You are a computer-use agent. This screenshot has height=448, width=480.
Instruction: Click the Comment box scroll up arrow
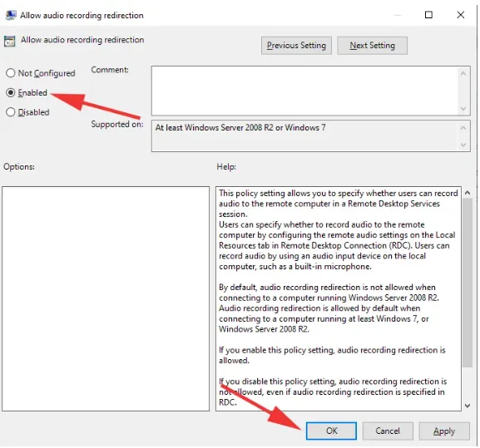463,73
